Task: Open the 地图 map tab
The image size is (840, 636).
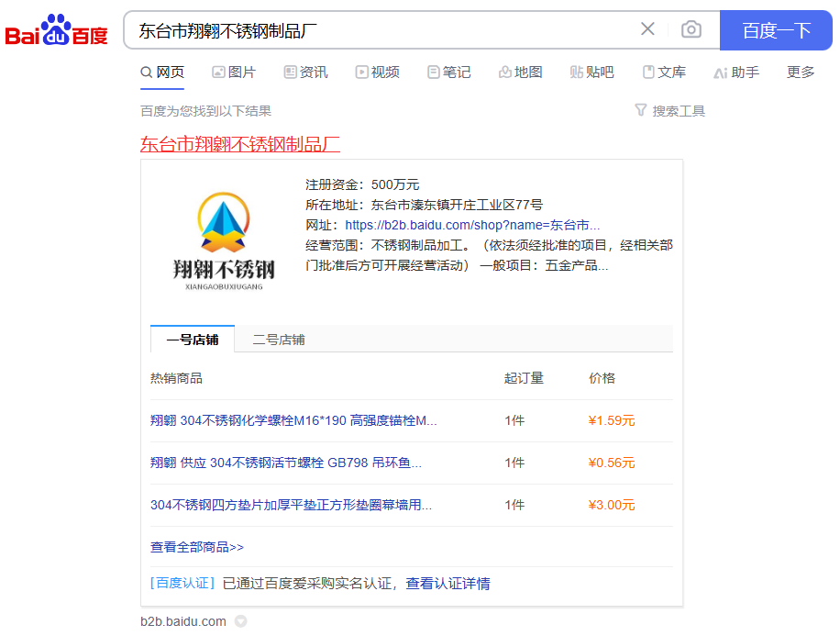Action: tap(520, 72)
